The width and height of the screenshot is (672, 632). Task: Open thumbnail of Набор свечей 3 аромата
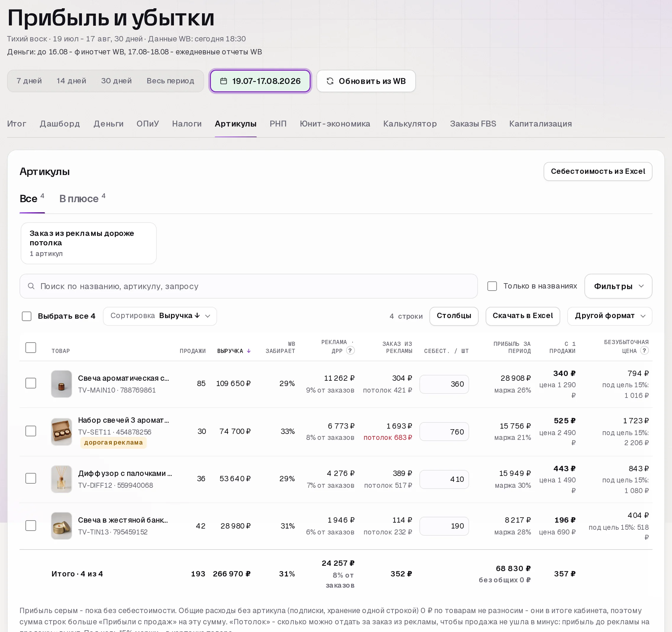pyautogui.click(x=61, y=432)
